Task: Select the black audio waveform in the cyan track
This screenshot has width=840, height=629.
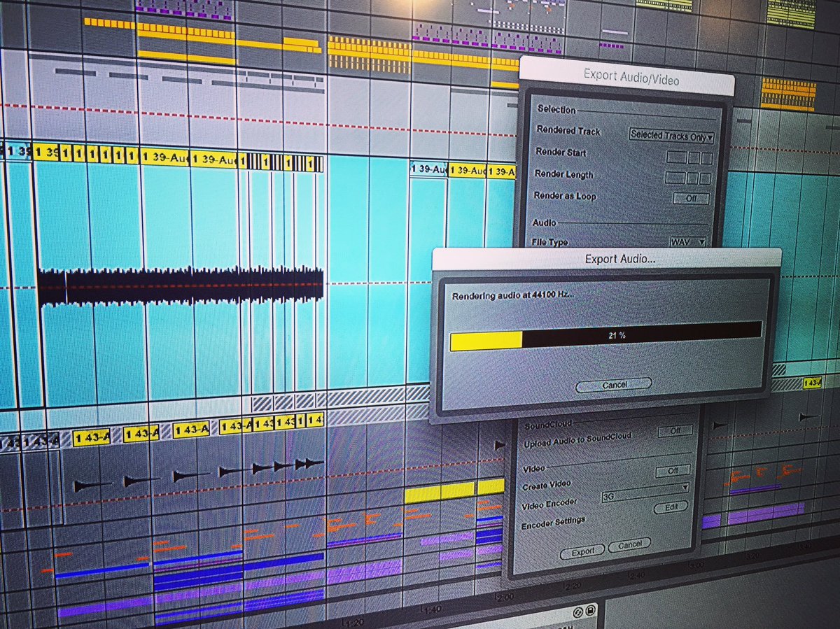Action: point(181,285)
